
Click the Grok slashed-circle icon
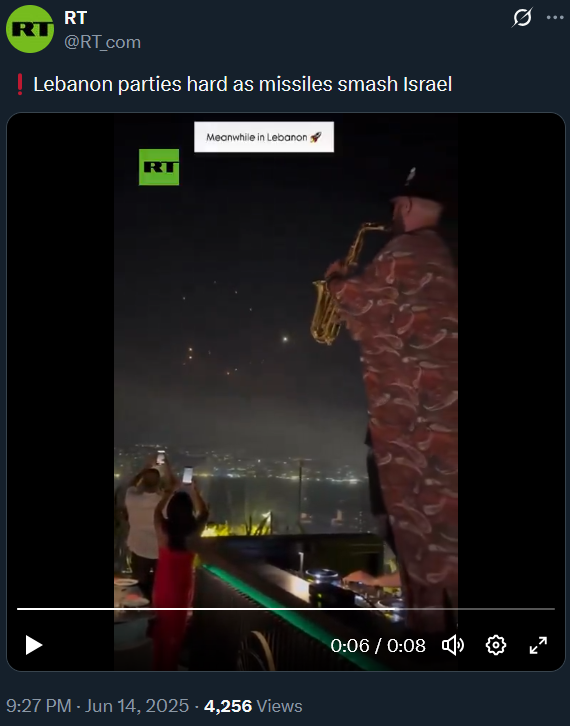[522, 18]
